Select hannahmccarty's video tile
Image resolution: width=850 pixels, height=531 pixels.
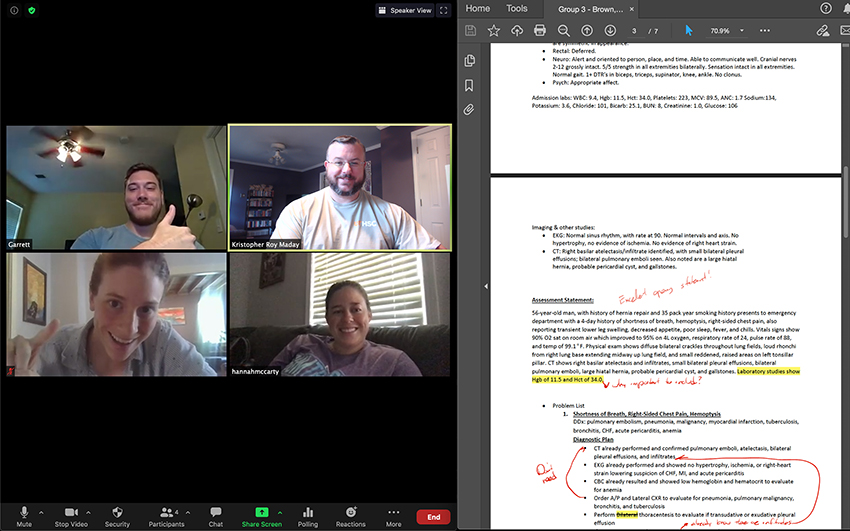[x=340, y=315]
